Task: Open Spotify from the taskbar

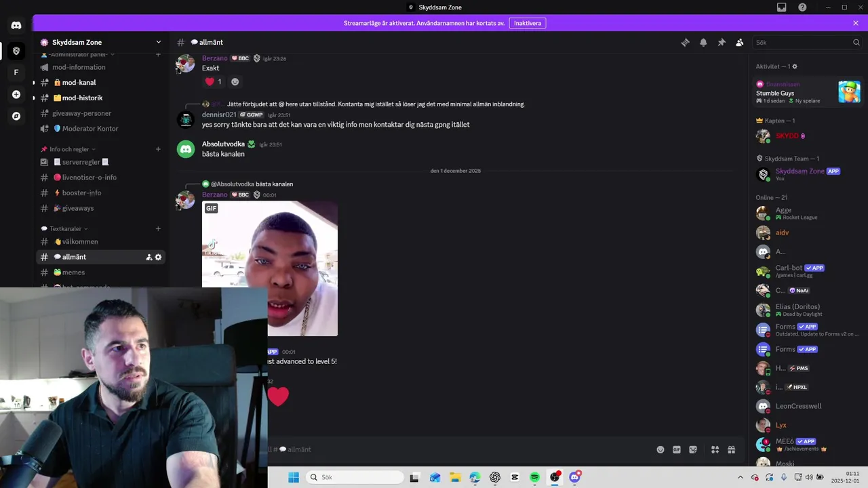Action: 535,477
